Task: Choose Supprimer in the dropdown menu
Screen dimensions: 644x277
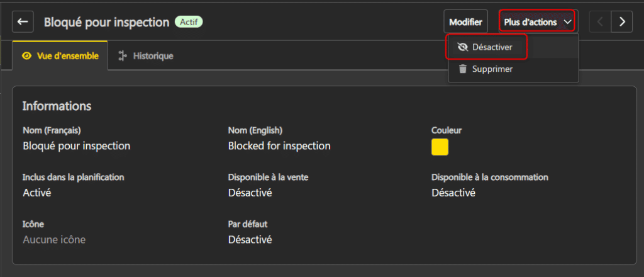Action: pyautogui.click(x=493, y=69)
